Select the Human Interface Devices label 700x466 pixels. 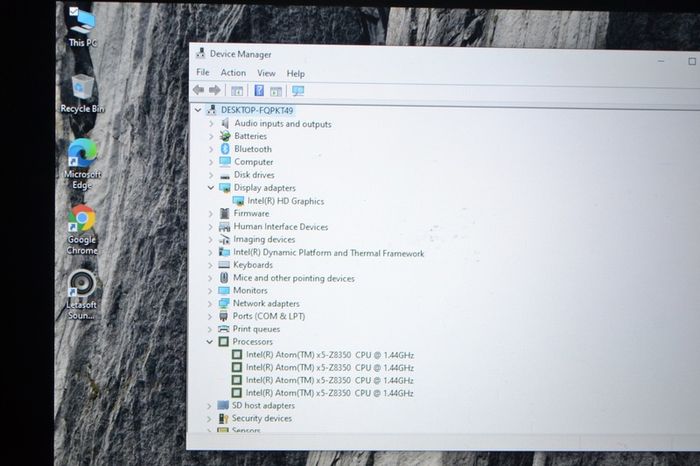[x=281, y=227]
